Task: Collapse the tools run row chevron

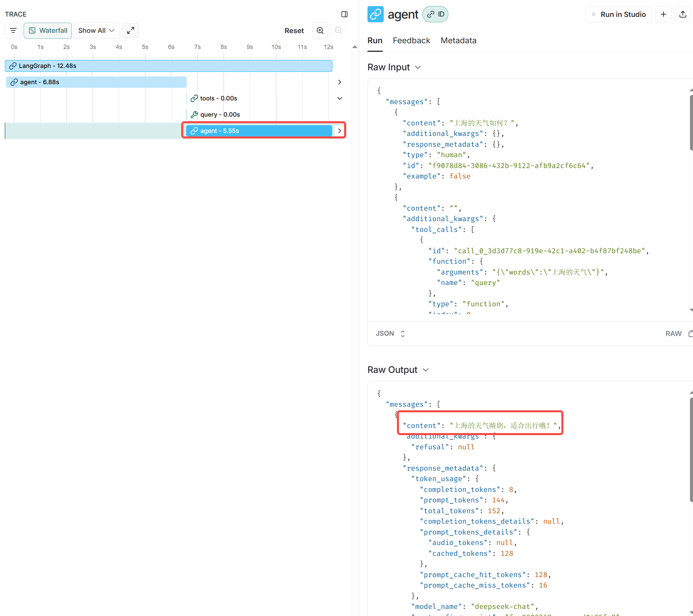Action: (339, 98)
